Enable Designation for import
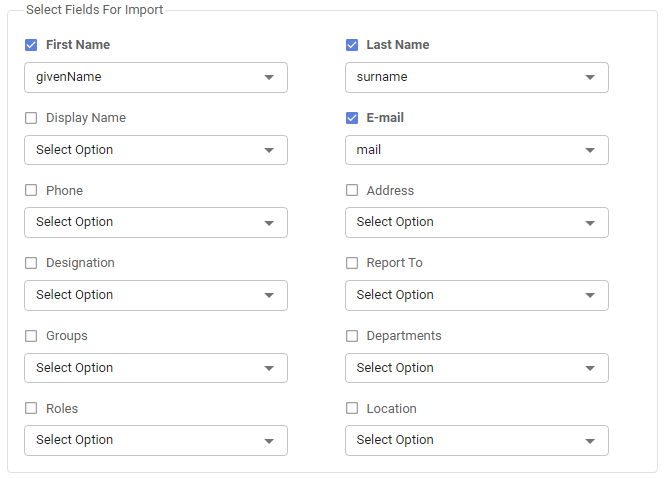Image resolution: width=664 pixels, height=478 pixels. click(31, 263)
